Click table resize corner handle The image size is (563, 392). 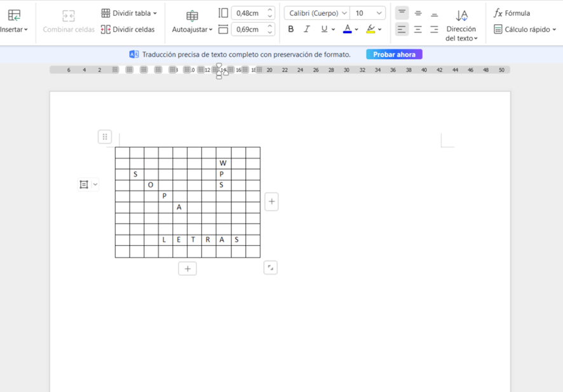click(270, 267)
